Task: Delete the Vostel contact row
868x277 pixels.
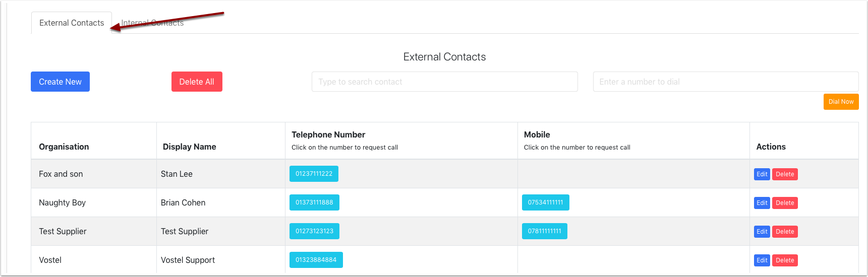Action: click(x=785, y=260)
